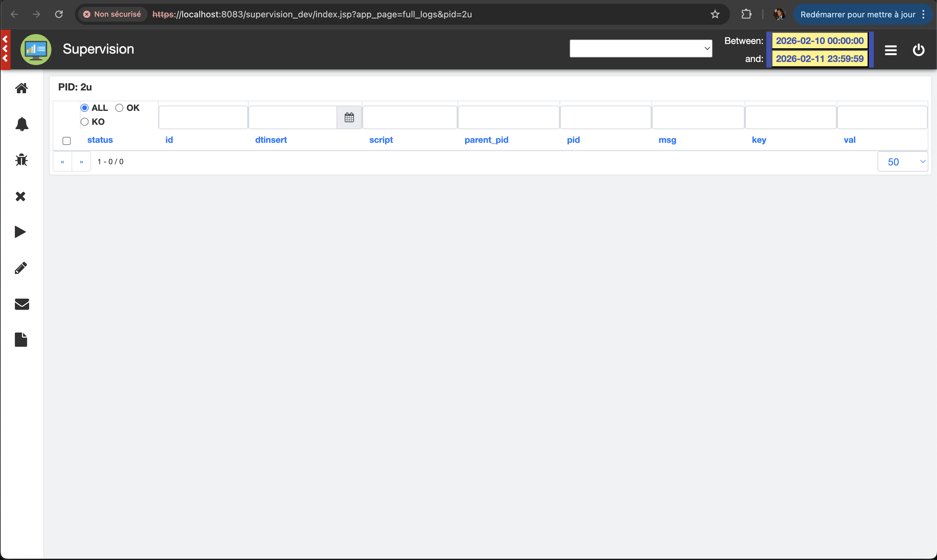Open the hamburger menu in header
The width and height of the screenshot is (937, 560).
point(891,50)
